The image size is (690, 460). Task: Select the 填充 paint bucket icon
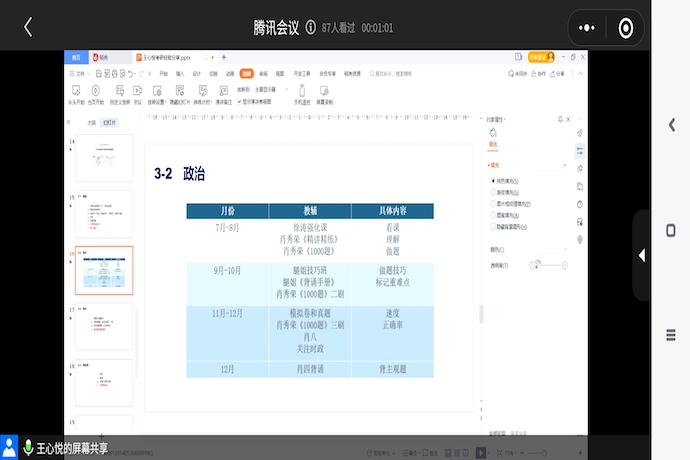pos(493,134)
